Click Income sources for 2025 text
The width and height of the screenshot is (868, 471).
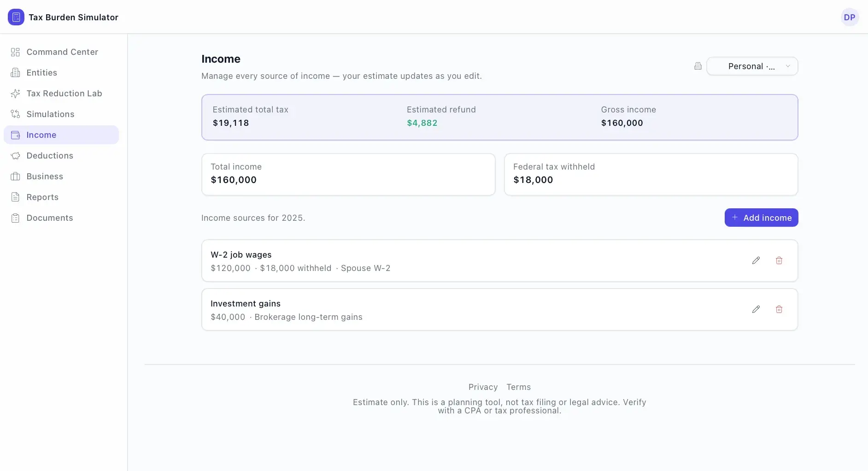pos(253,218)
